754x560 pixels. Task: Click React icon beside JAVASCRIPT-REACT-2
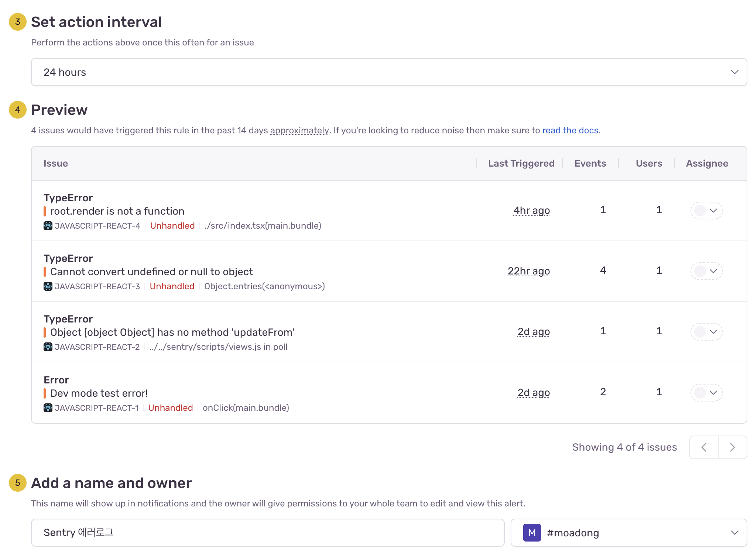[x=48, y=347]
